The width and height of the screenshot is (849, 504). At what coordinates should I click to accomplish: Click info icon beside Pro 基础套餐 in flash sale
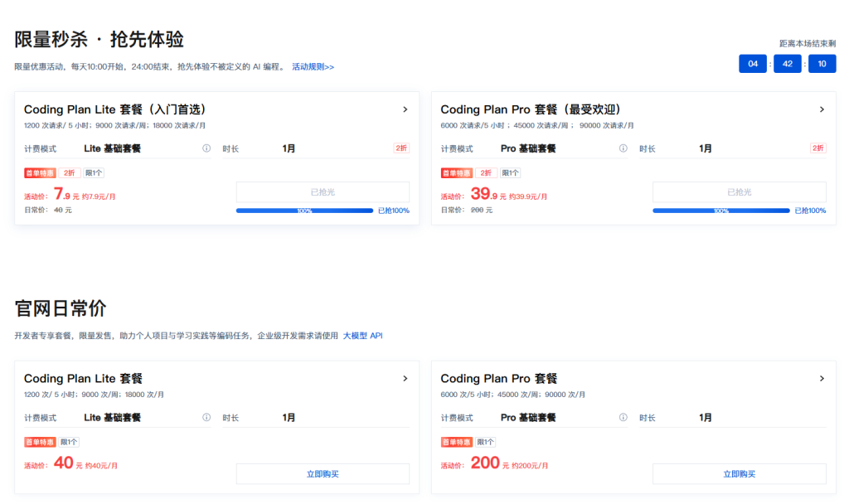pyautogui.click(x=623, y=148)
